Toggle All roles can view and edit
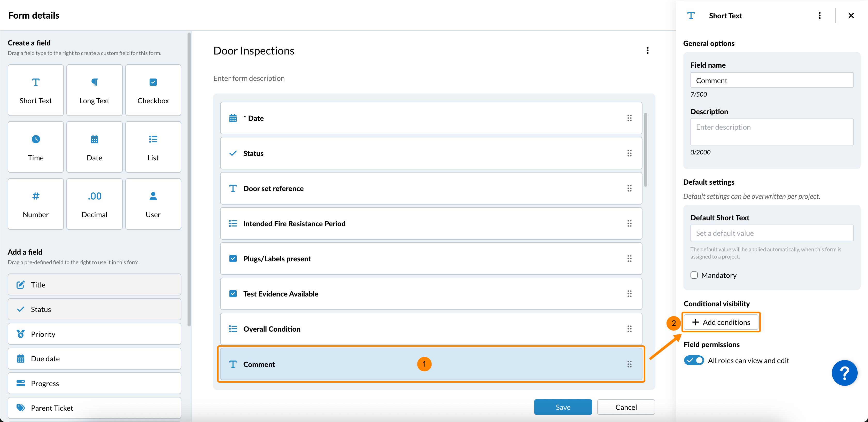This screenshot has width=868, height=422. (694, 360)
